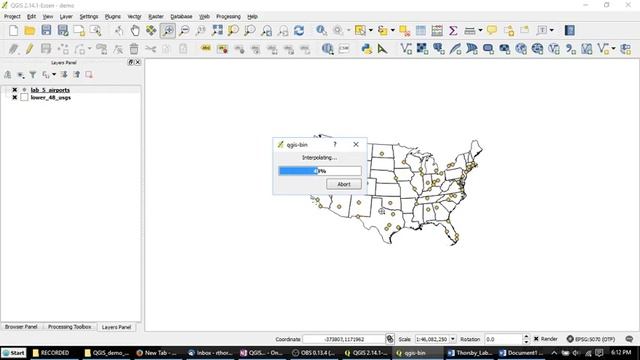Open the Scale combo box dropdown

[453, 339]
